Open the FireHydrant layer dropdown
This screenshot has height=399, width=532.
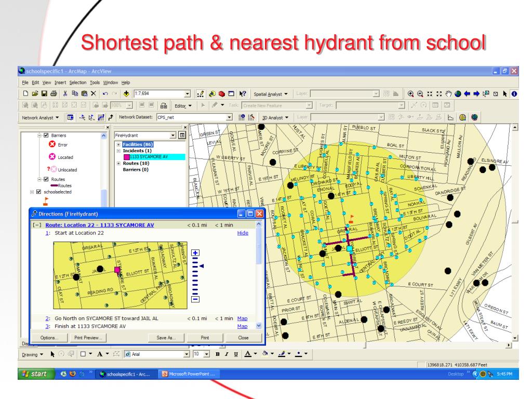pyautogui.click(x=172, y=136)
